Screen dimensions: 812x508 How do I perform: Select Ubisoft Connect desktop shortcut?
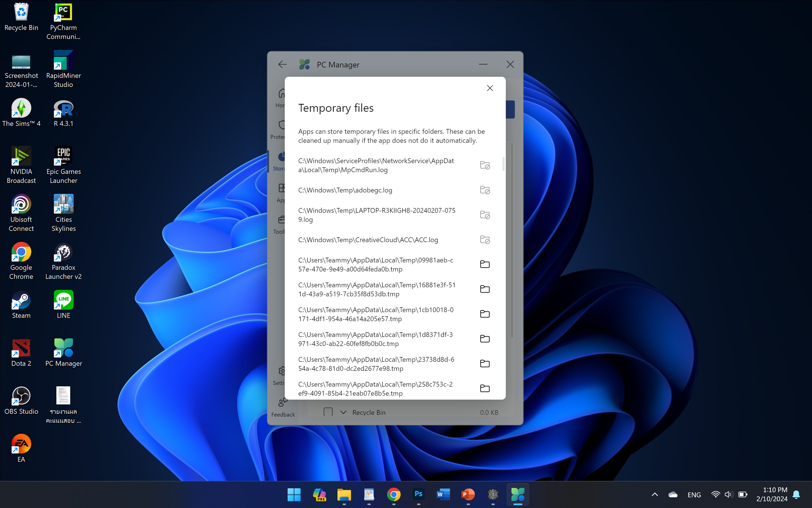pos(21,213)
